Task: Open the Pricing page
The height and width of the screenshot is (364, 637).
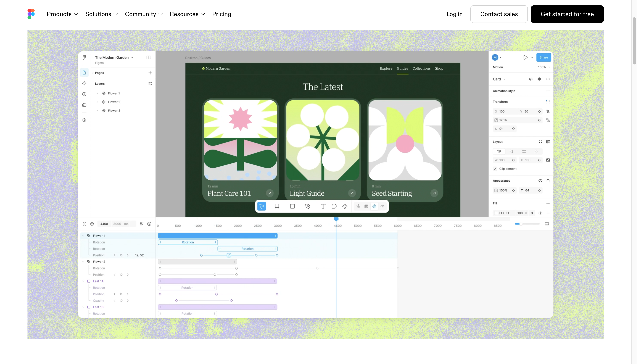Action: click(221, 14)
